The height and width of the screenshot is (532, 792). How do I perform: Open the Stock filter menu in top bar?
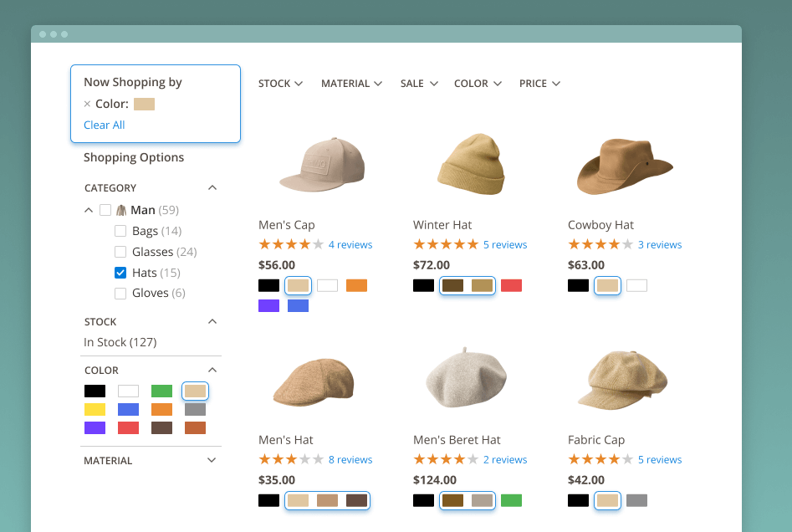point(280,84)
